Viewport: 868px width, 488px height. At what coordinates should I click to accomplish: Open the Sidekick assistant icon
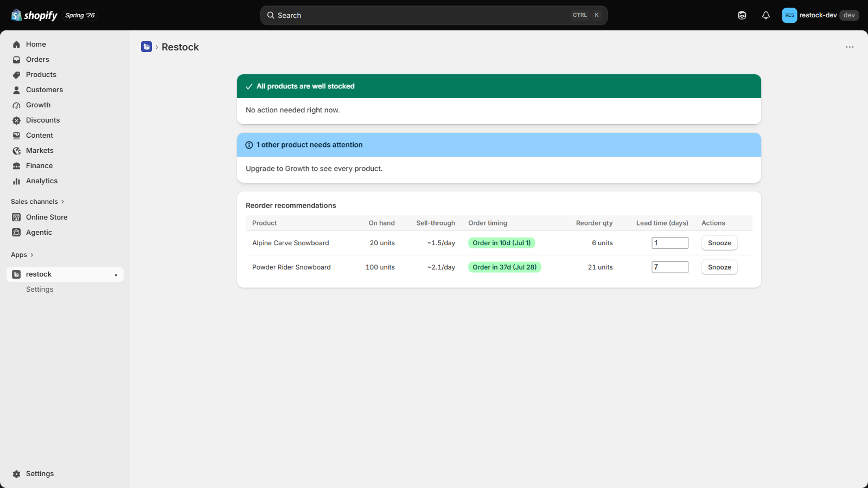click(x=742, y=15)
